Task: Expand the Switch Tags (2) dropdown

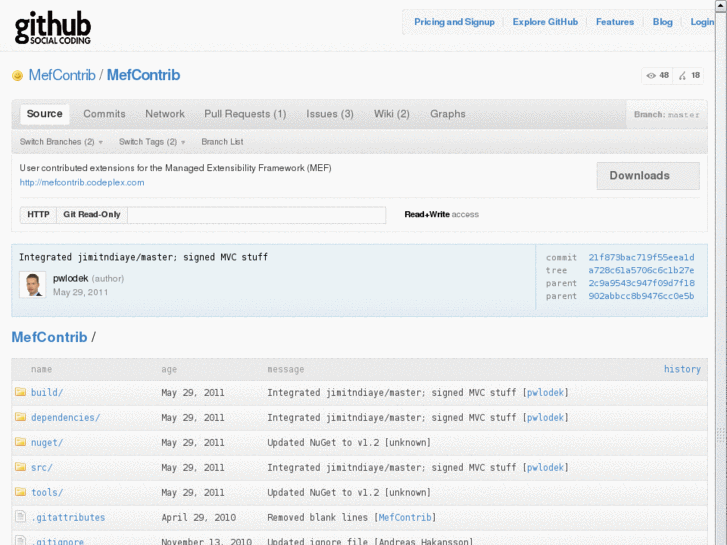Action: [152, 142]
